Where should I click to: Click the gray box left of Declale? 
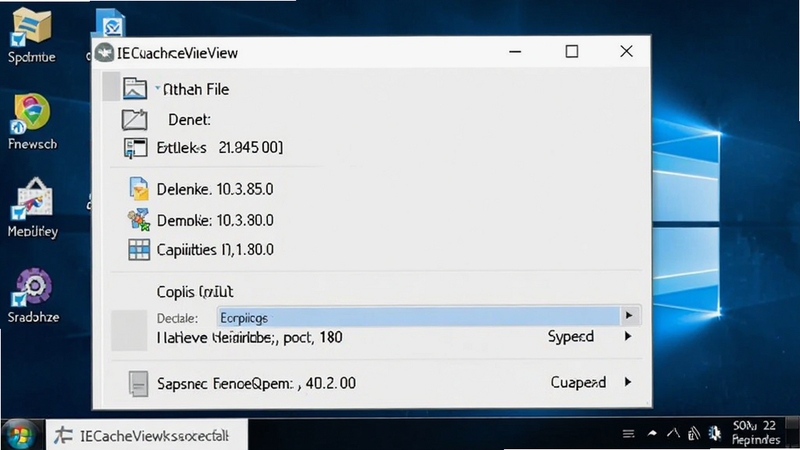pos(129,330)
